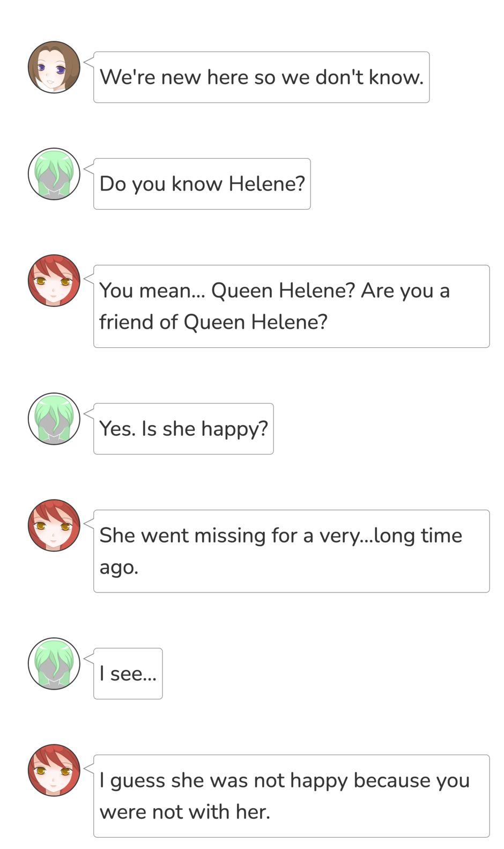Image resolution: width=504 pixels, height=849 pixels.
Task: Click the "You mean... Queen Helene?" message bubble
Action: 291,306
